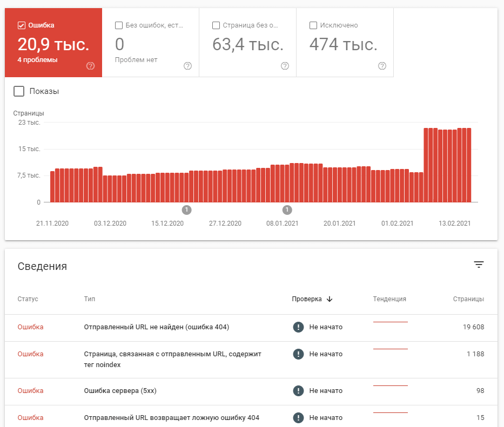Click help icon on Исключено card
Screen dimensions: 504x427
(x=382, y=66)
